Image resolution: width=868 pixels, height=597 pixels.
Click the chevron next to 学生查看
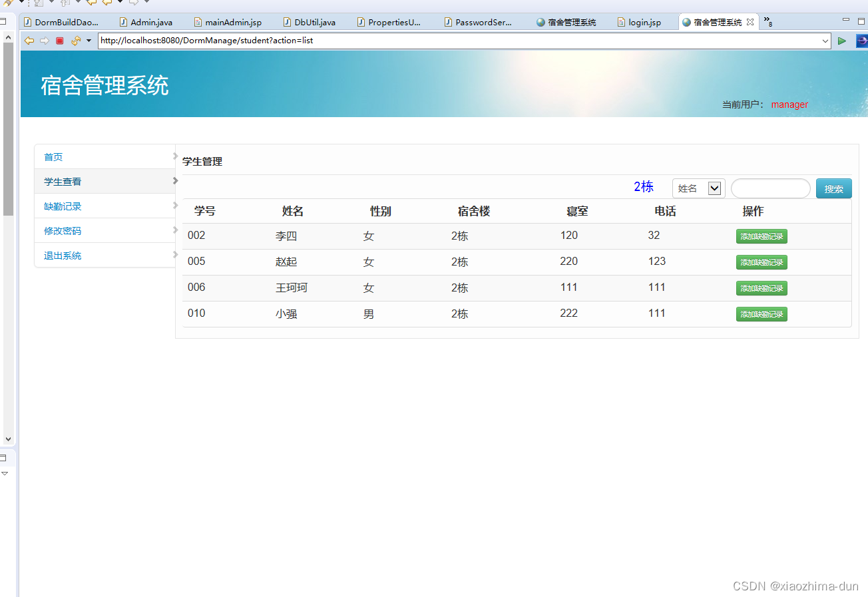point(175,180)
